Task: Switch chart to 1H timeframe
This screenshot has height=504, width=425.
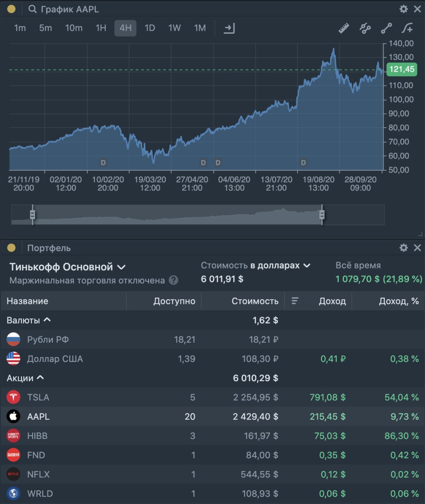Action: click(x=101, y=28)
